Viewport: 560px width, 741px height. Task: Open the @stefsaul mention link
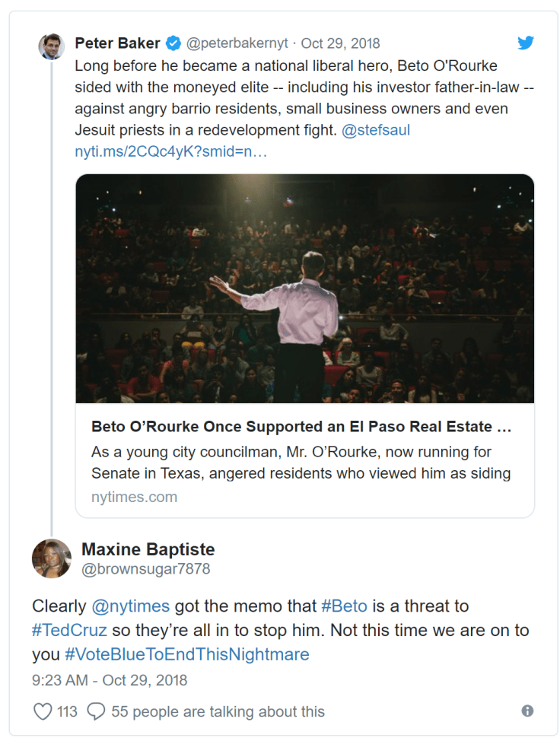(x=376, y=130)
